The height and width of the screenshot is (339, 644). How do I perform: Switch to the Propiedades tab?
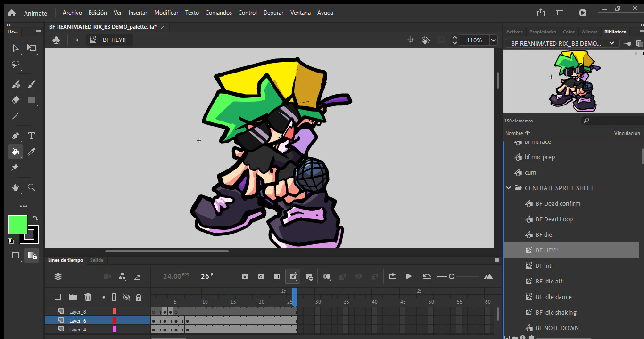[x=543, y=32]
